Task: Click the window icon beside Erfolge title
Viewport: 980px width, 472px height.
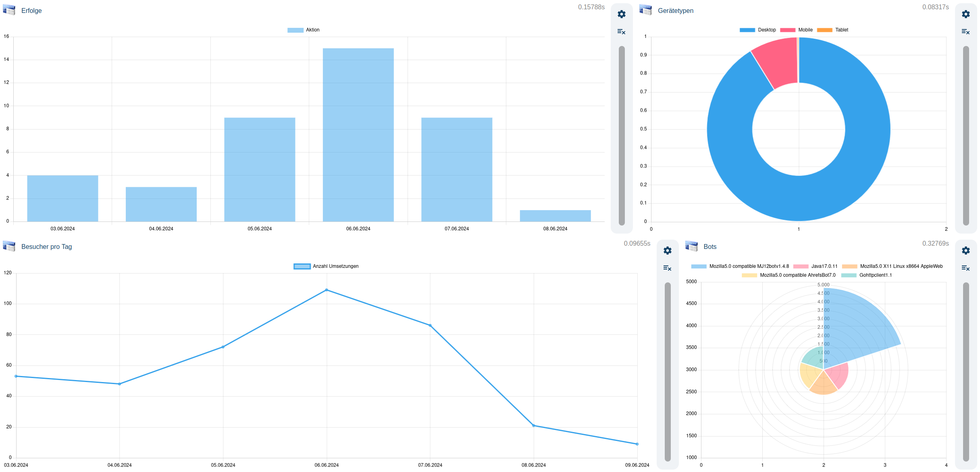Action: tap(9, 10)
